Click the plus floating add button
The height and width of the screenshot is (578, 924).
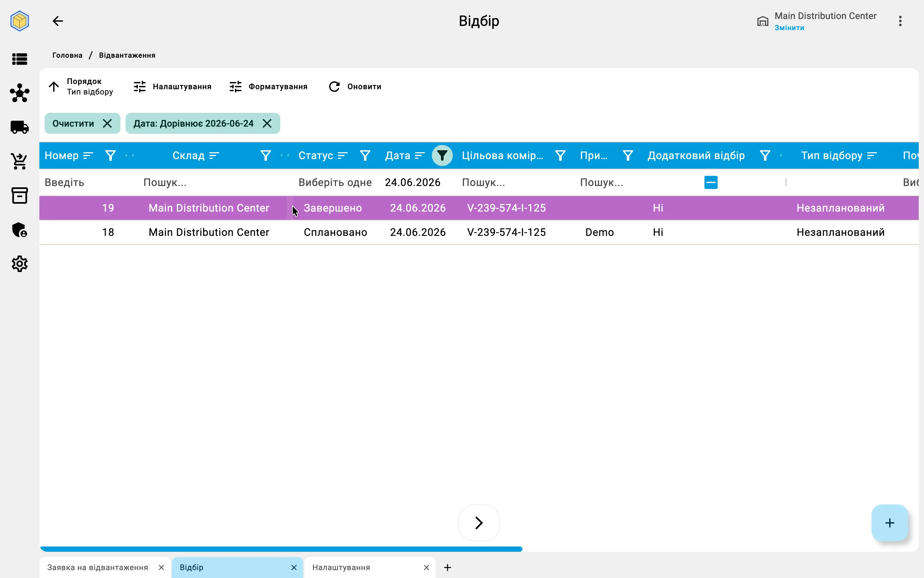(890, 523)
